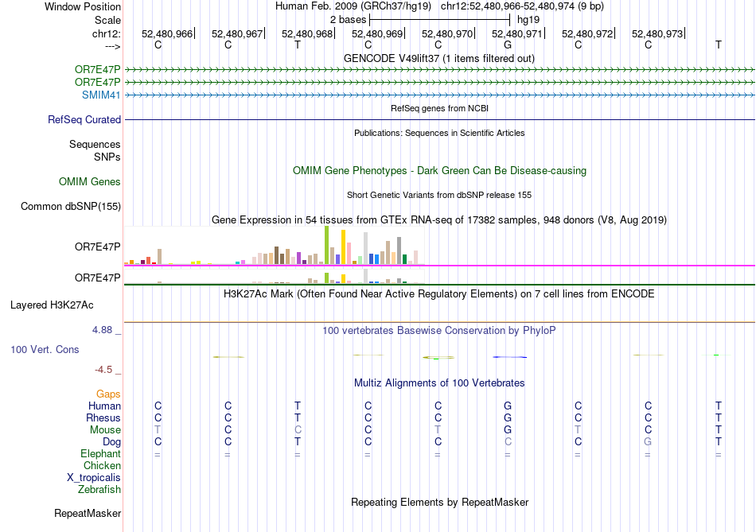Click the G base in the Dog alignment row

tap(648, 442)
